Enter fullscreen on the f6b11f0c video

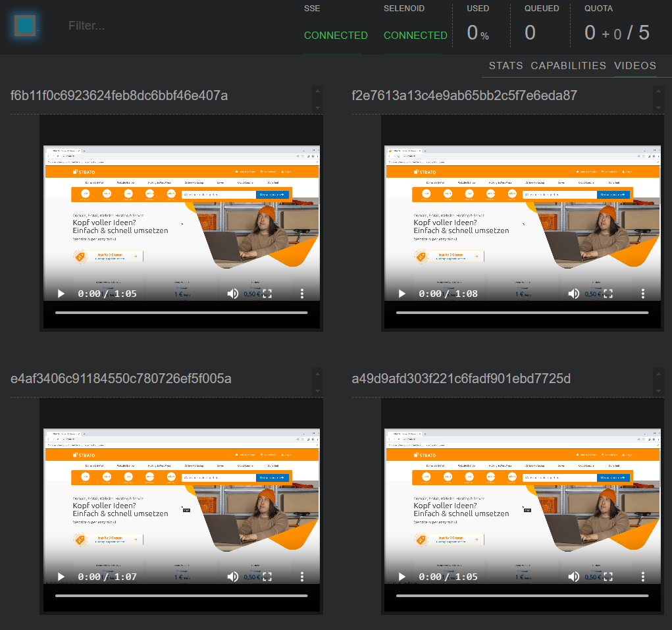point(267,294)
